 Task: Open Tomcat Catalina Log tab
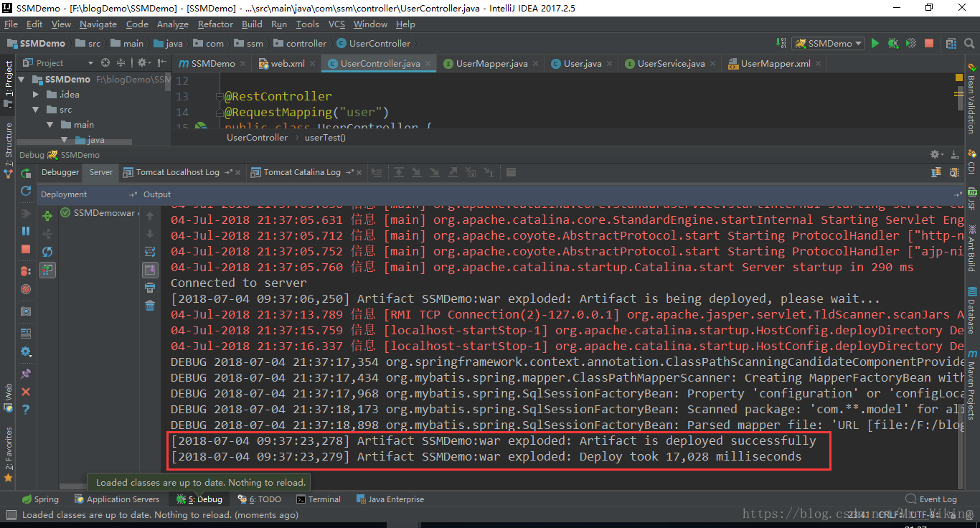(x=302, y=172)
